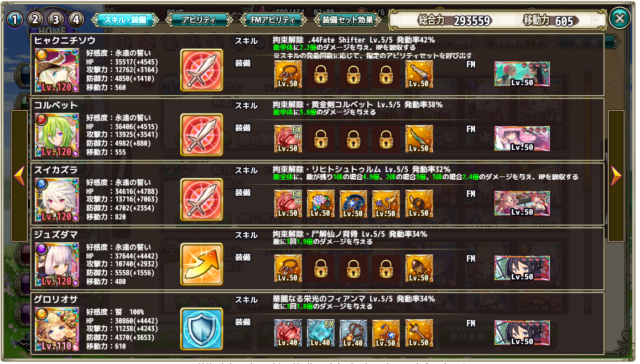Screen dimensions: 640x364
Task: Click ジュズダマ's orange arrow skill icon
Action: click(202, 264)
